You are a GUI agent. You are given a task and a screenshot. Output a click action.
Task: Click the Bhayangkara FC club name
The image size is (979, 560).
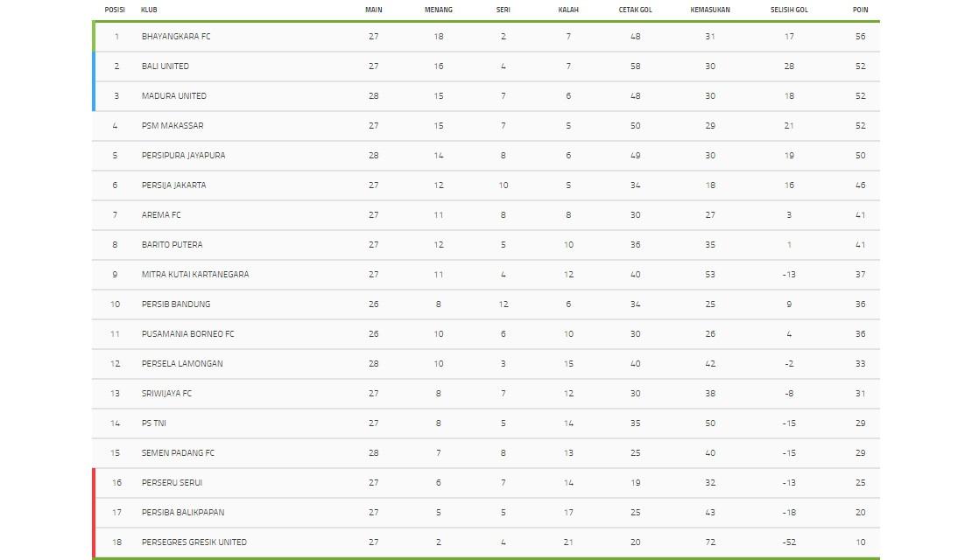[176, 37]
